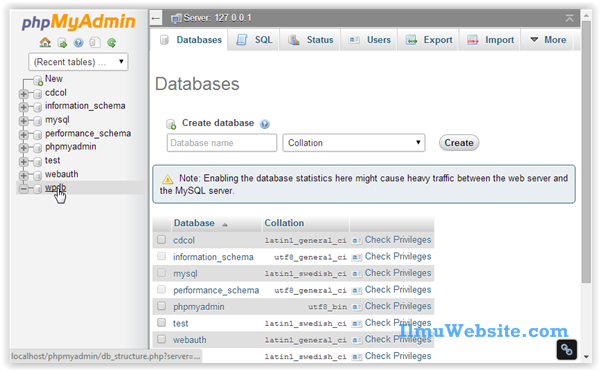Click the Home icon under phpMyAdmin logo
The image size is (600, 371).
(x=45, y=42)
